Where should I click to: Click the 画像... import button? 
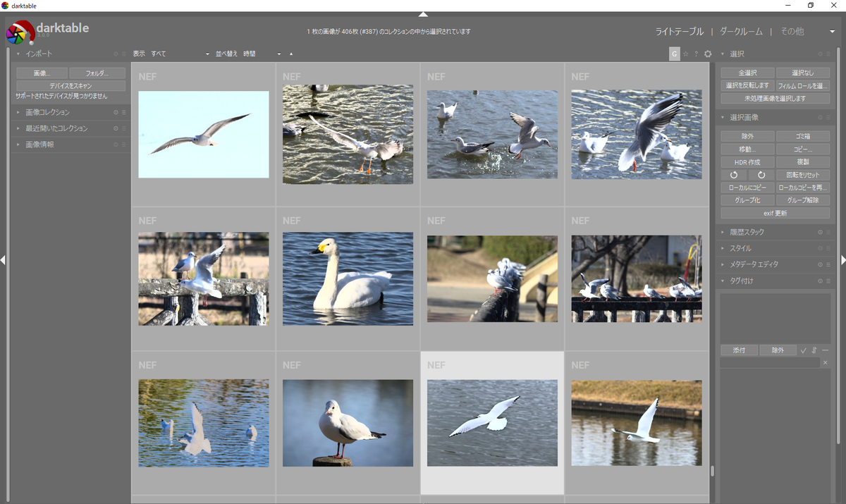[42, 73]
